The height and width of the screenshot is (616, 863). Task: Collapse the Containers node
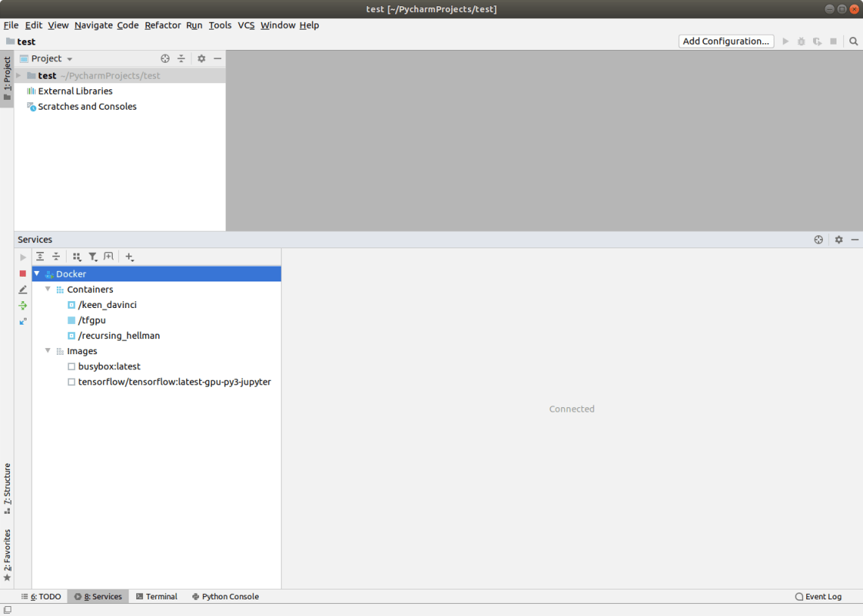(x=48, y=289)
